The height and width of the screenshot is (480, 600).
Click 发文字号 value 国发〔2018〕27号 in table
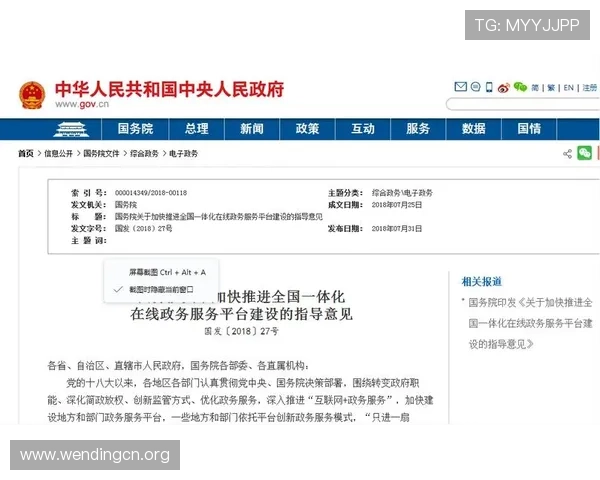(x=143, y=229)
